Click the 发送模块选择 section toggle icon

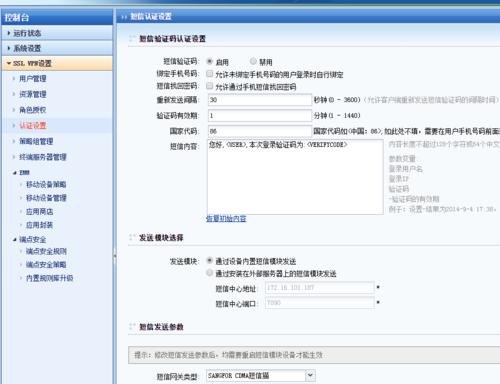coord(132,237)
